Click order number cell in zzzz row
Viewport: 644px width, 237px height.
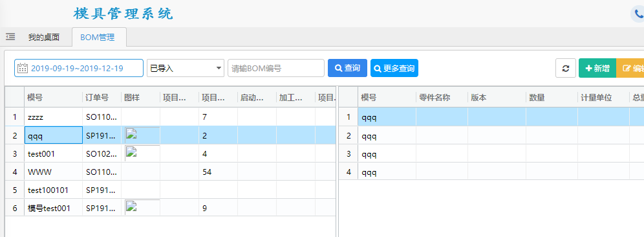click(x=102, y=117)
